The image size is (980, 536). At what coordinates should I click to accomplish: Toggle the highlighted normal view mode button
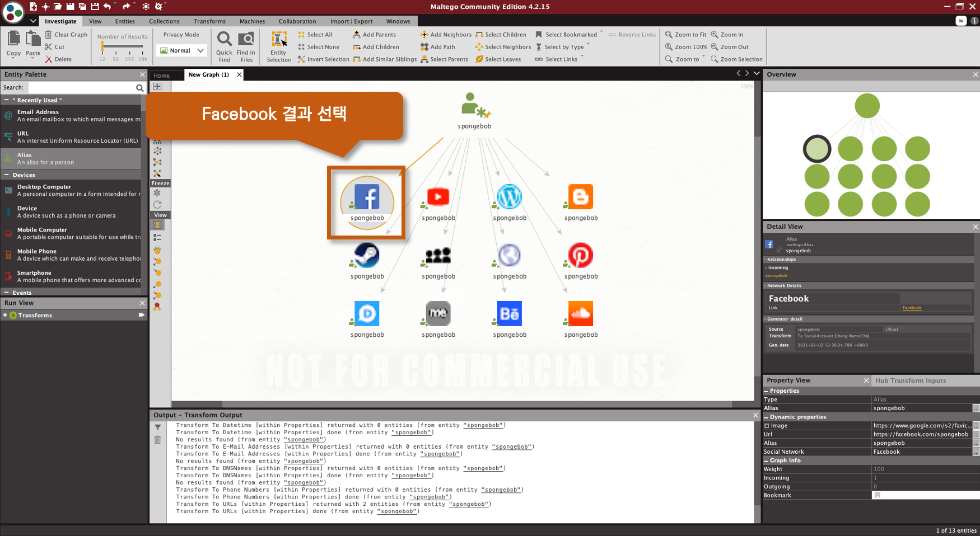click(157, 225)
